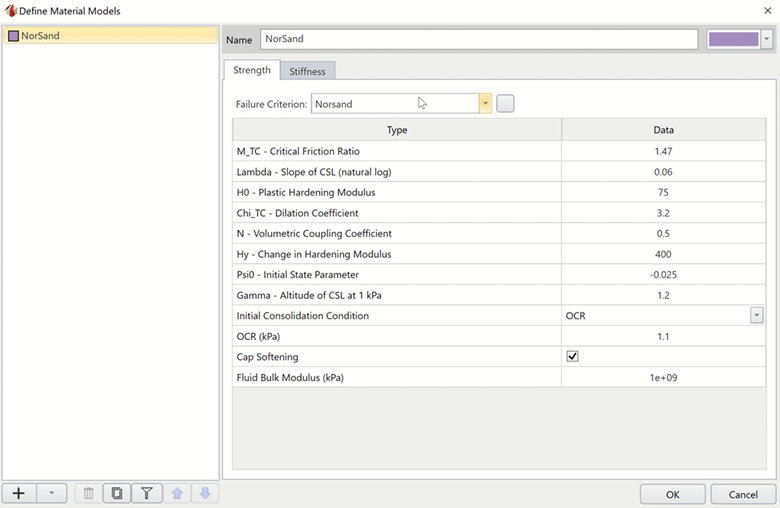Edit the Hy value 400
Viewport: 780px width, 508px height.
click(x=664, y=254)
